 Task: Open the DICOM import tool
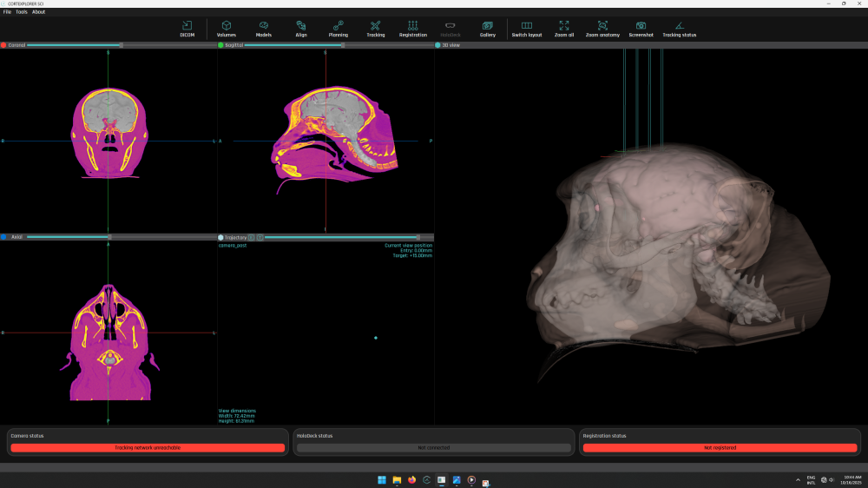pyautogui.click(x=187, y=28)
